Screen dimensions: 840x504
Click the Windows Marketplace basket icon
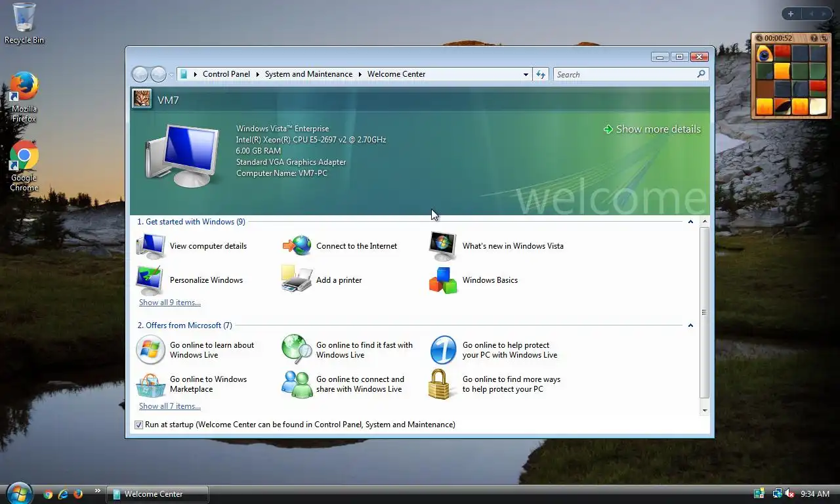point(151,385)
